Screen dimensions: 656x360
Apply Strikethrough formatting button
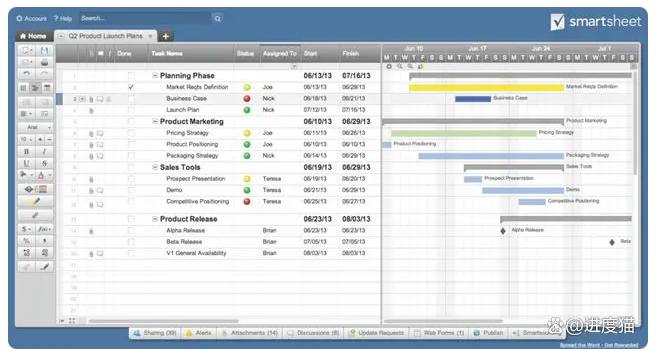[x=44, y=163]
